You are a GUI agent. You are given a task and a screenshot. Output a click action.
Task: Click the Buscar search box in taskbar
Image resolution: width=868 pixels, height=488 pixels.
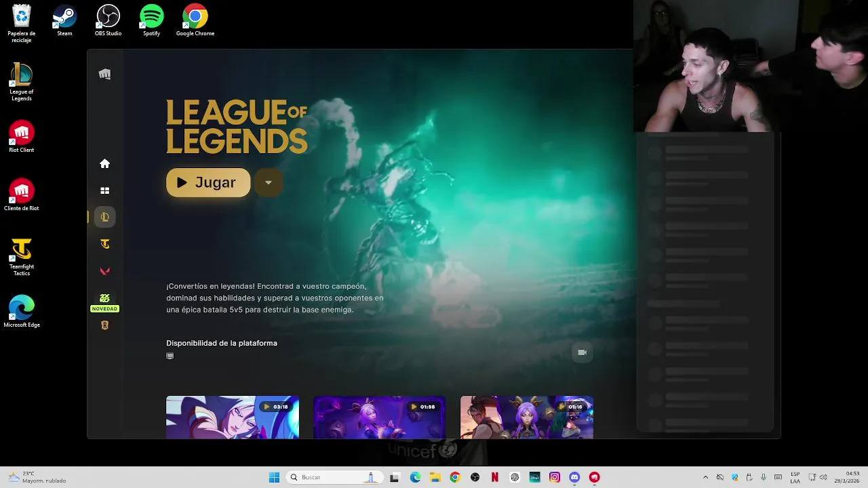pos(334,477)
